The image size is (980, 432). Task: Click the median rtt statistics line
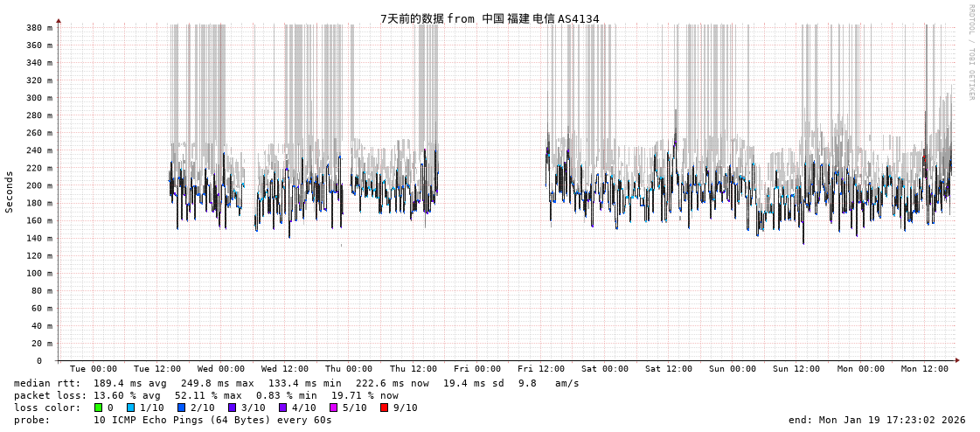296,383
